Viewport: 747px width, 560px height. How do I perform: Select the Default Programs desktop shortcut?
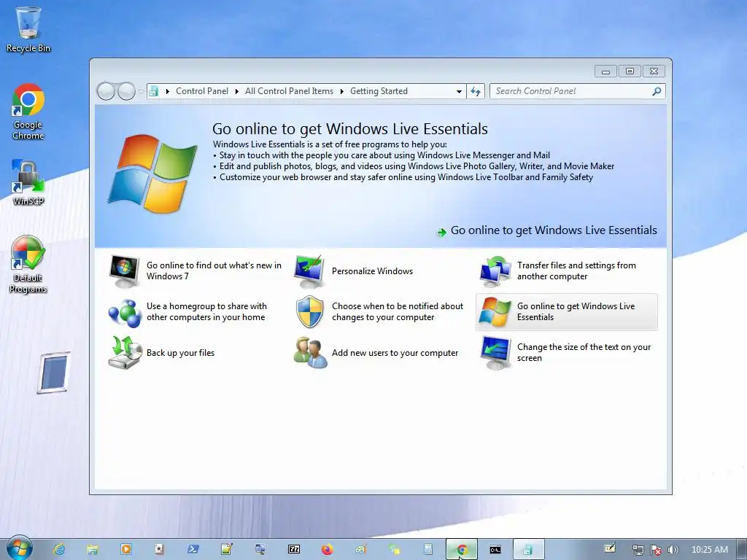click(x=28, y=264)
